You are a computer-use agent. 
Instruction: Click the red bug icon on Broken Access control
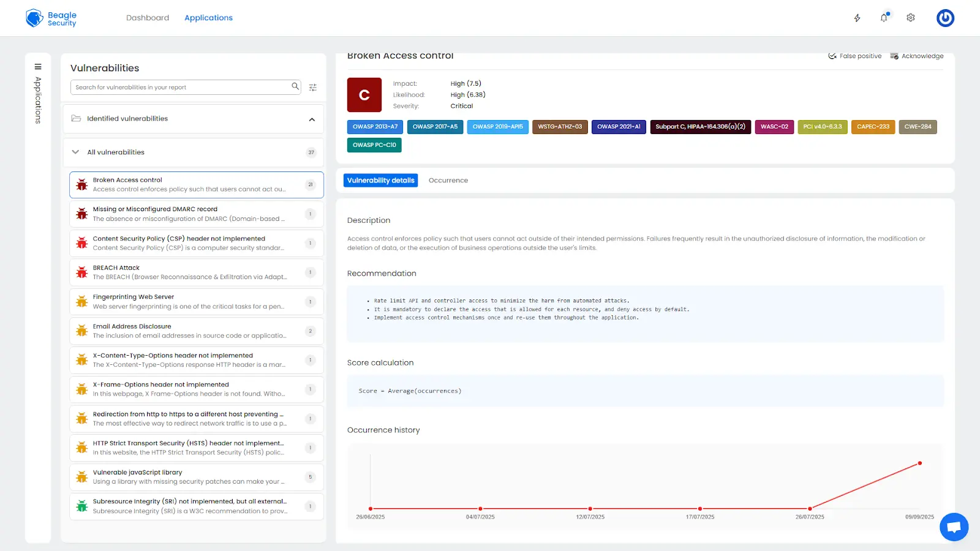81,184
